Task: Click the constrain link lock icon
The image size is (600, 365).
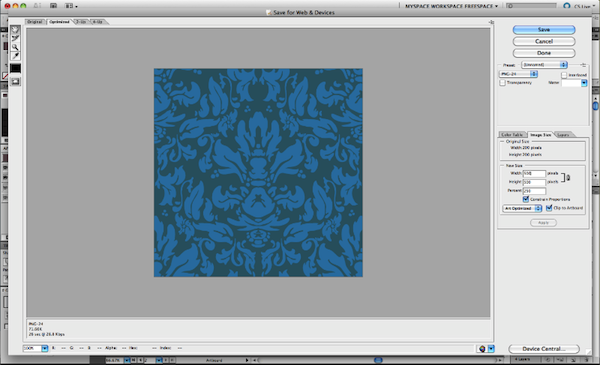Action: (568, 178)
